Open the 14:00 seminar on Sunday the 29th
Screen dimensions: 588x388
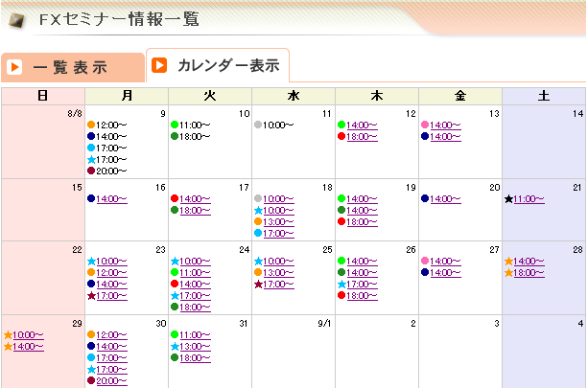[x=28, y=347]
